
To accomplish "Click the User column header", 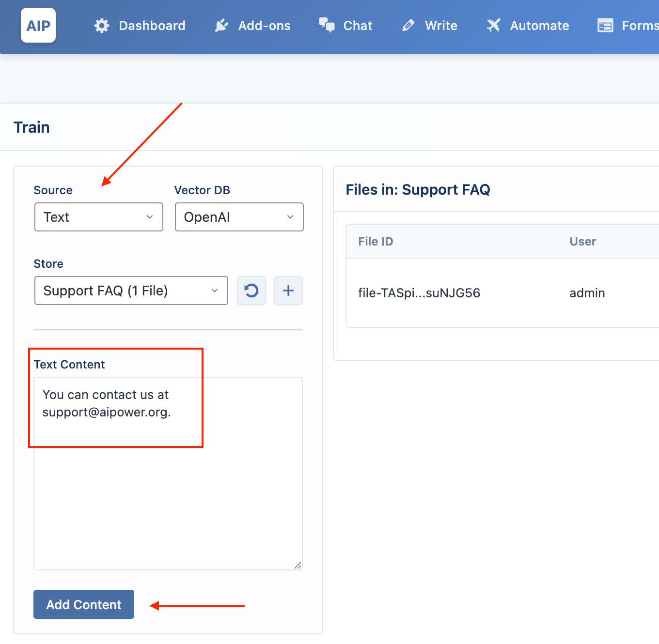I will coord(583,242).
